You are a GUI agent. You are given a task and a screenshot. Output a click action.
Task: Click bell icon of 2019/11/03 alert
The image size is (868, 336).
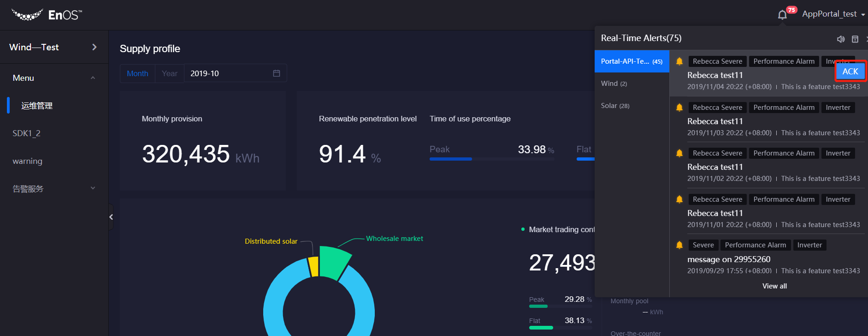pyautogui.click(x=679, y=108)
